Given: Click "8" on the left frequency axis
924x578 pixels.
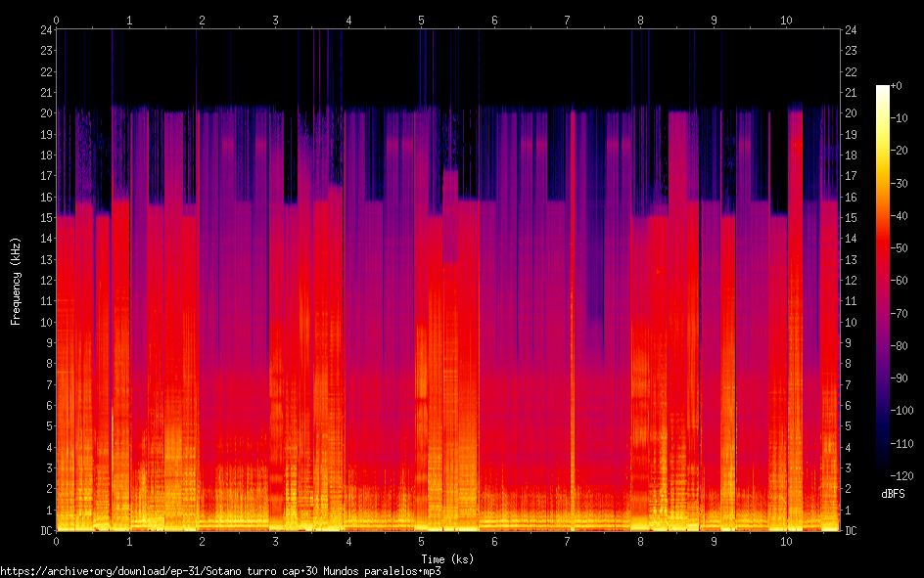Looking at the screenshot, I should click(50, 364).
